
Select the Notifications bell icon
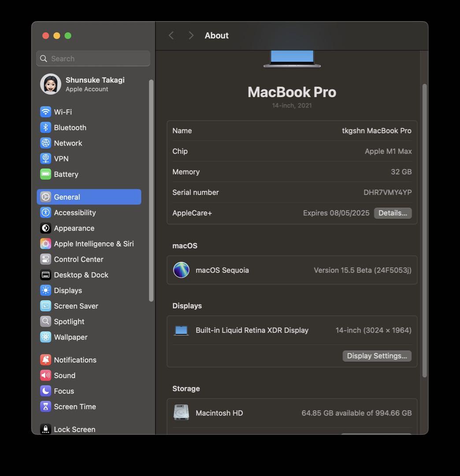45,360
